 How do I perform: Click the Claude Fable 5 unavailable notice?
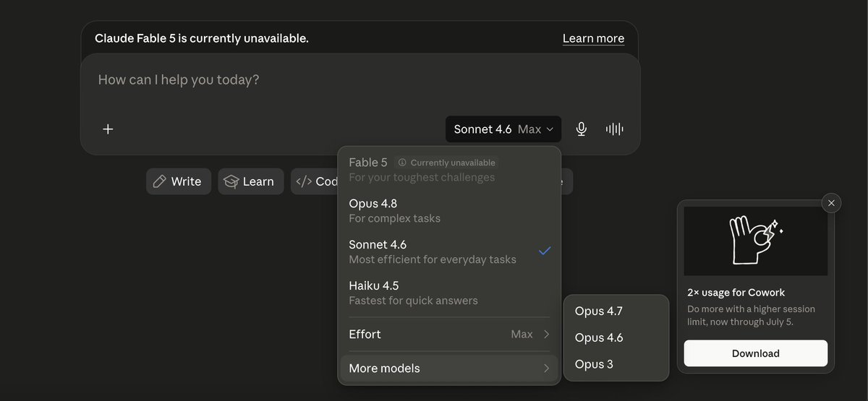coord(202,38)
